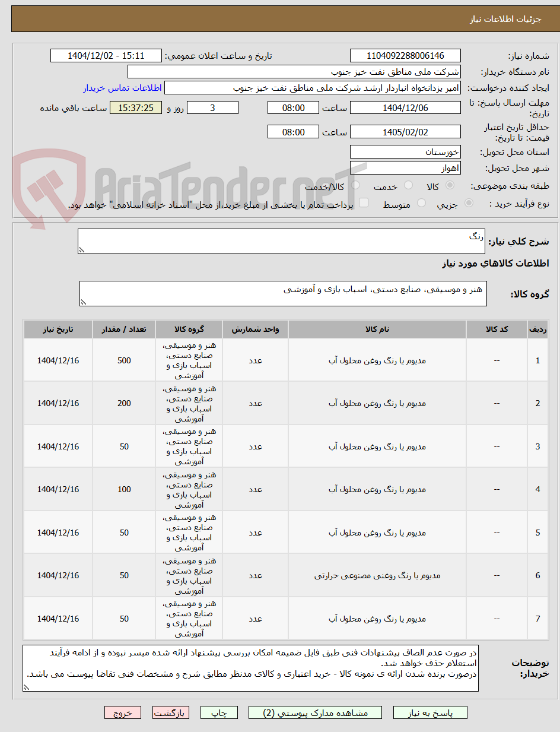The image size is (560, 732).
Task: Select the کالا/خدمت radio button
Action: point(355,186)
